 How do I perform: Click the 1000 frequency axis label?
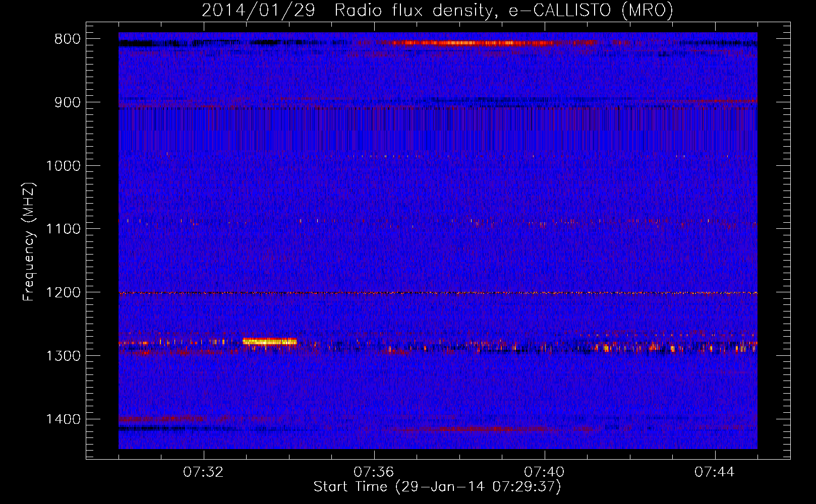click(x=63, y=166)
